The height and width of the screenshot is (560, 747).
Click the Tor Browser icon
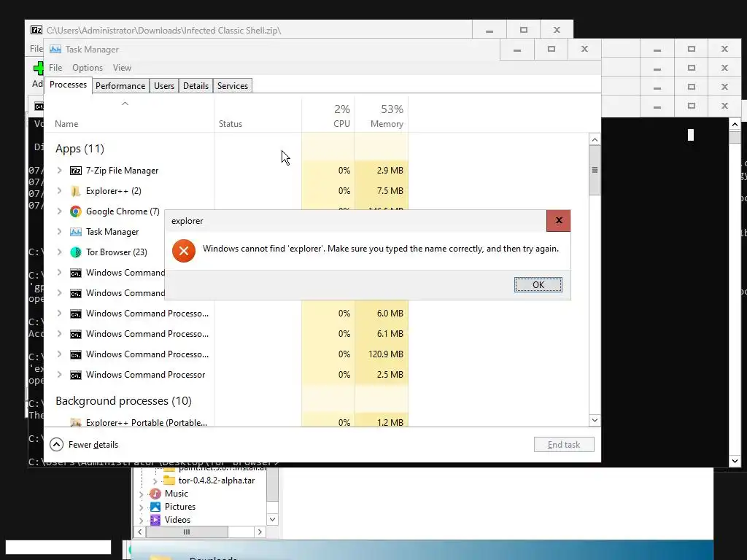[x=76, y=252]
